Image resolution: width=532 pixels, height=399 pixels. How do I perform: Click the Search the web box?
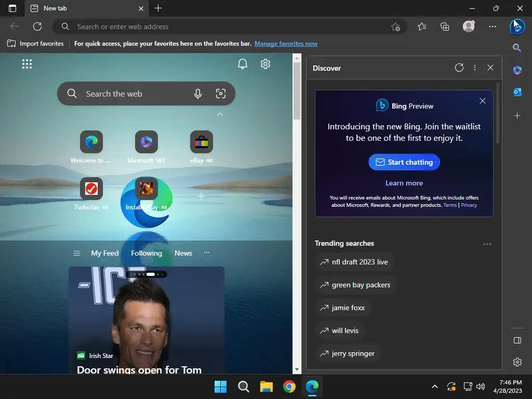coord(146,94)
